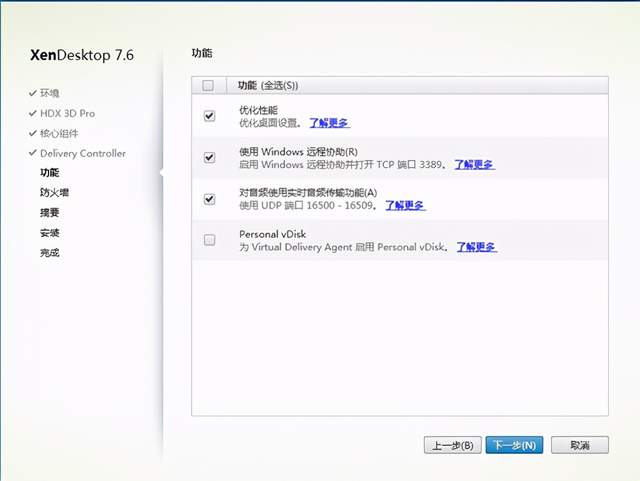Cancel the installer with 取消 button

coord(580,445)
